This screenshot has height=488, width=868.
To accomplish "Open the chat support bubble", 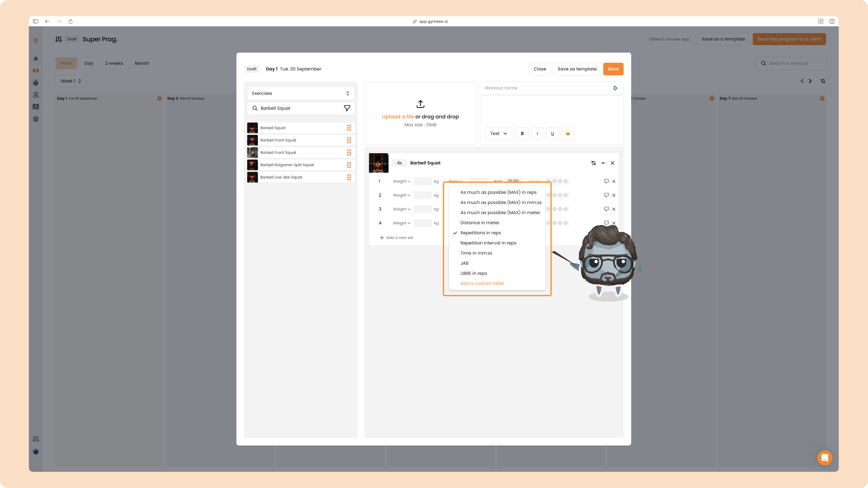I will pyautogui.click(x=825, y=458).
